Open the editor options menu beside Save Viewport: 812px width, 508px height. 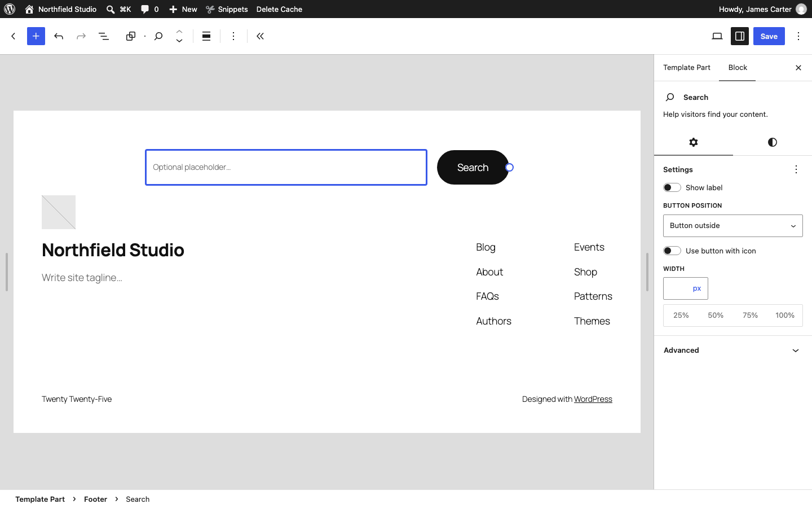(x=798, y=36)
